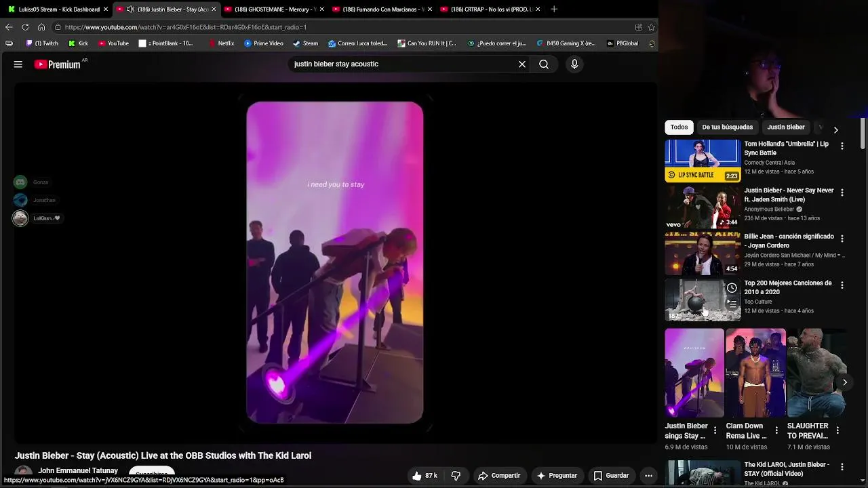The width and height of the screenshot is (868, 488).
Task: Open options for The Kid LAROI Stay video
Action: [x=842, y=467]
